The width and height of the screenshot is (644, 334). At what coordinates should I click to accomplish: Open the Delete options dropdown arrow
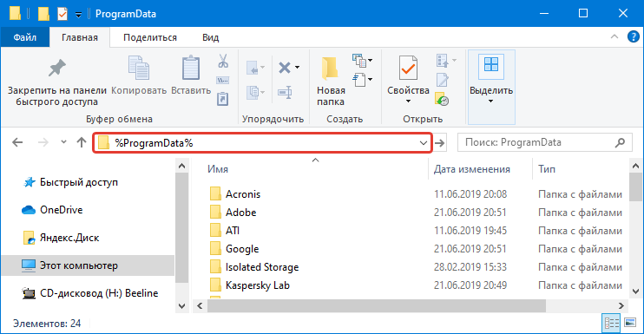[298, 68]
